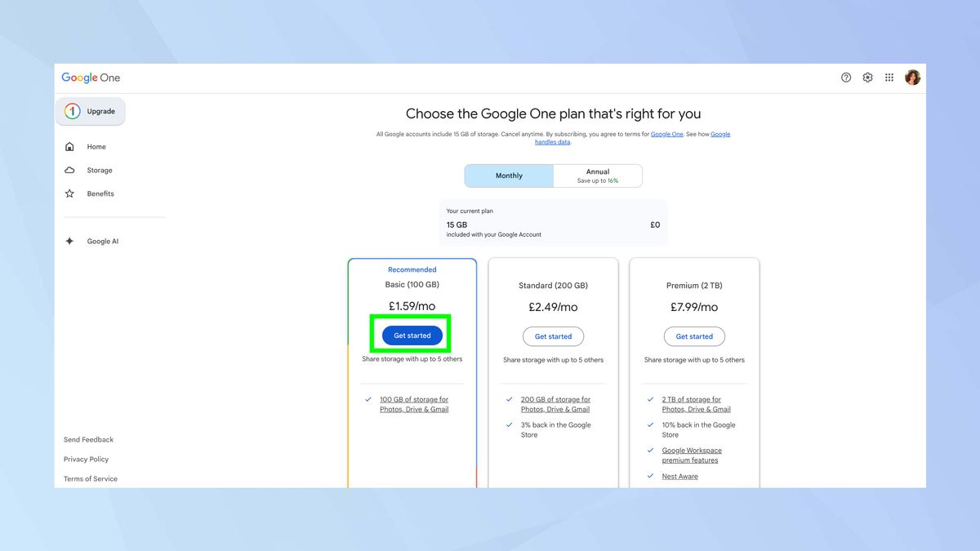Open Benefits via the star icon

[x=69, y=193]
